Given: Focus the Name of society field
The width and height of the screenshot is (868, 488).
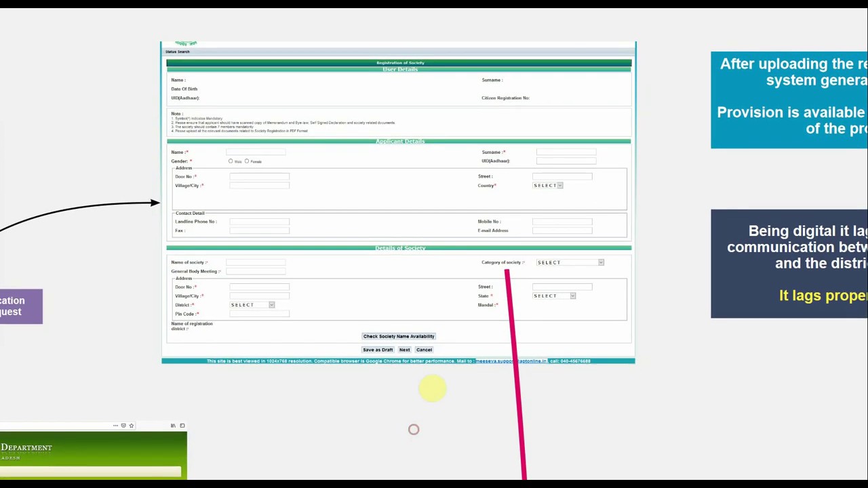Looking at the screenshot, I should tap(256, 262).
